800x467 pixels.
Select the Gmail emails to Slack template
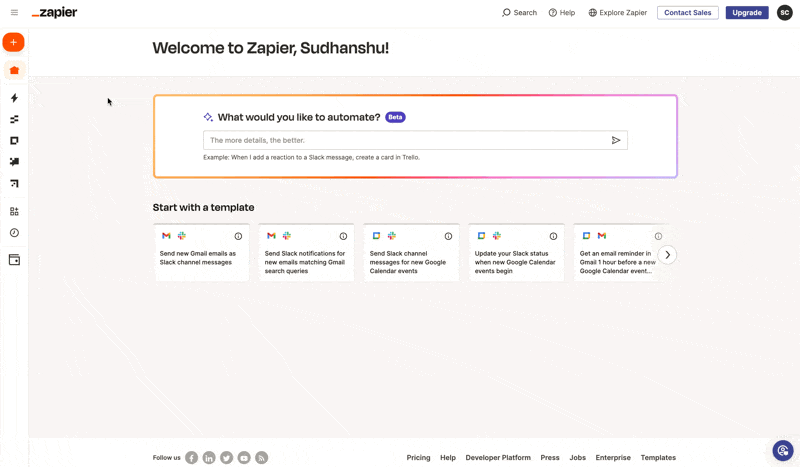point(202,253)
